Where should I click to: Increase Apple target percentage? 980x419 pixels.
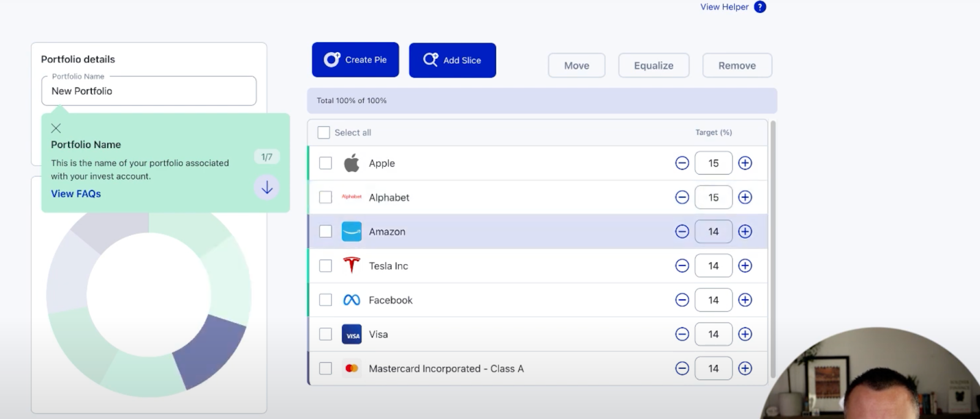745,163
